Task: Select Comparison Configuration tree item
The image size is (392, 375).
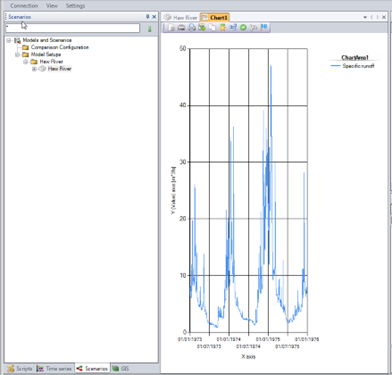Action: pos(60,47)
